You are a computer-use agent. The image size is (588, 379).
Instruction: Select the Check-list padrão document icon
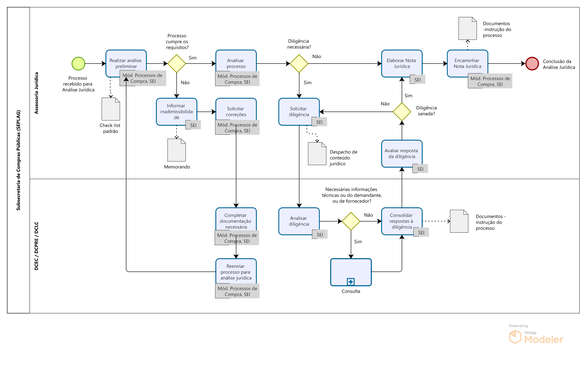pos(111,109)
